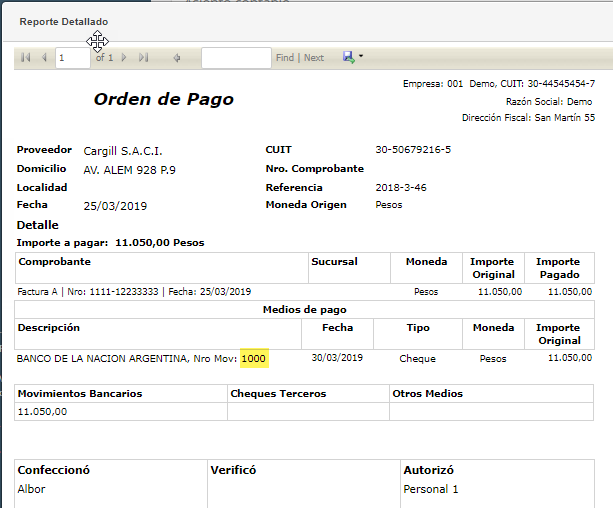Click provider name Cargill S.A.C.I.
Screen dimensions: 613x508
point(123,151)
